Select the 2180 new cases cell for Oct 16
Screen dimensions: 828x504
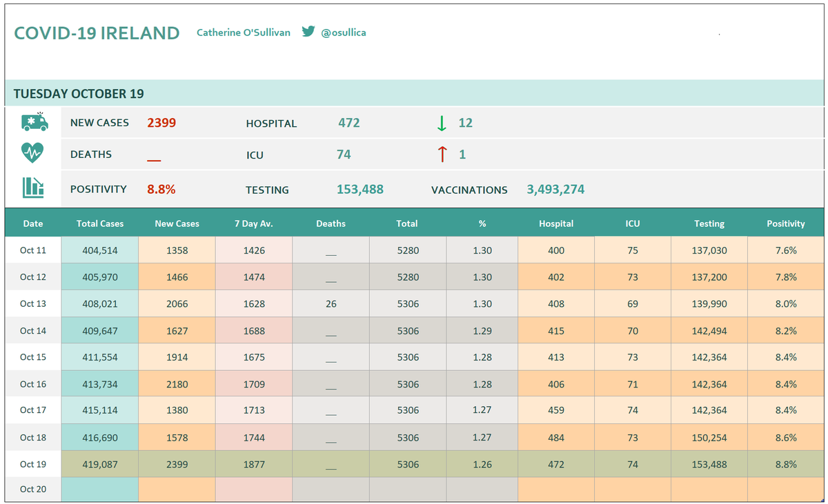(177, 384)
